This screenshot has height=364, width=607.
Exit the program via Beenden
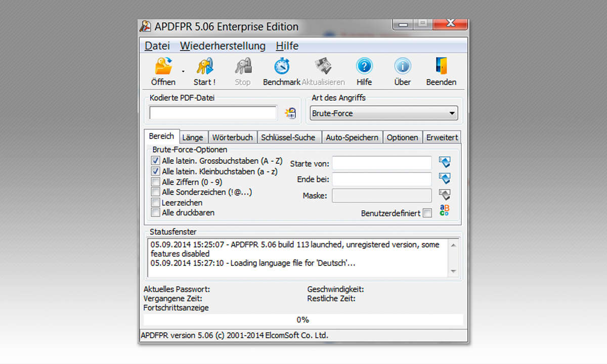tap(441, 71)
